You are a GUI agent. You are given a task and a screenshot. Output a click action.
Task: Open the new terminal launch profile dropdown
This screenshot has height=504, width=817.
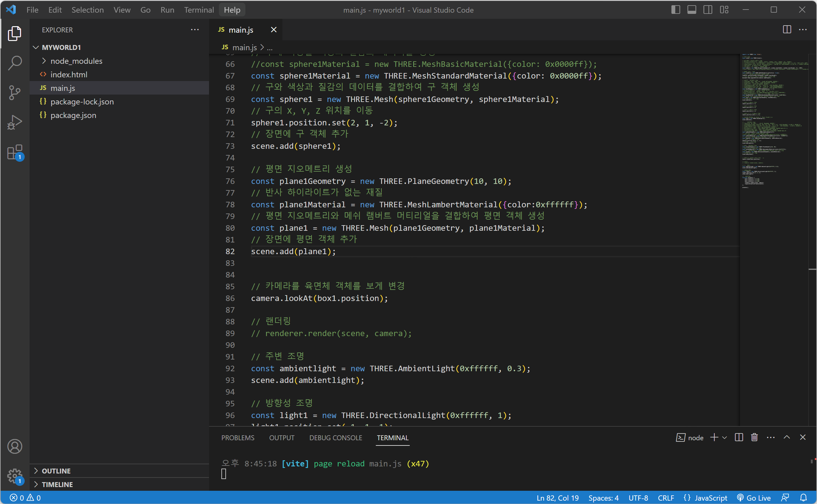(x=725, y=437)
